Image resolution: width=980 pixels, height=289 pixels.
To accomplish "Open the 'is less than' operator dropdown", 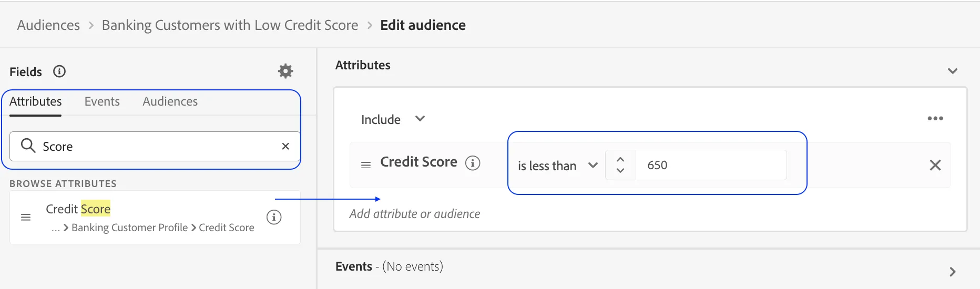I will [558, 166].
